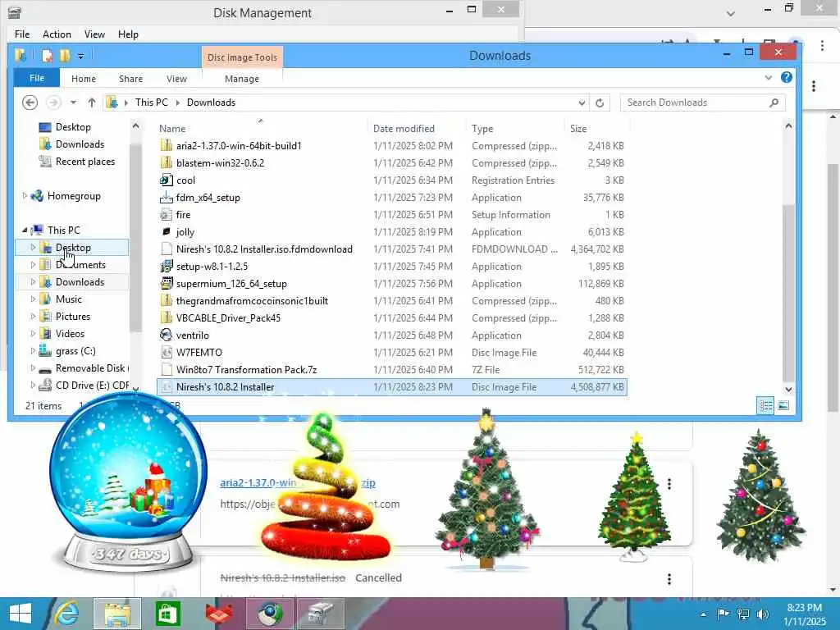Expand the grass (C:) drive node

click(33, 351)
